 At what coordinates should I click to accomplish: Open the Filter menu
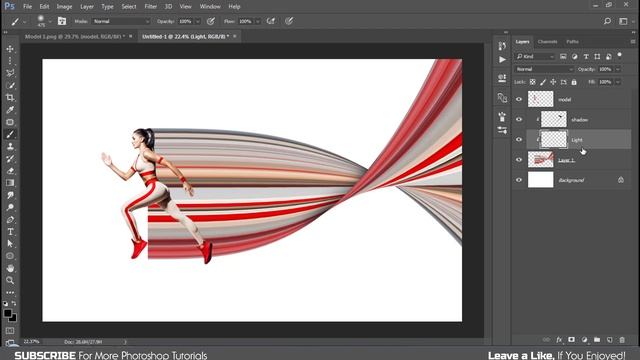click(151, 7)
